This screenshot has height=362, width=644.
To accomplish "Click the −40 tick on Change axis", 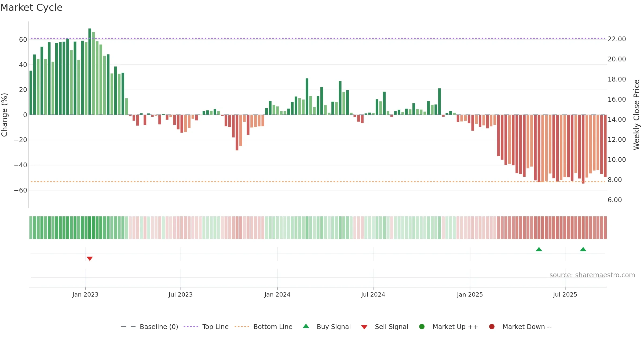I will click(21, 165).
